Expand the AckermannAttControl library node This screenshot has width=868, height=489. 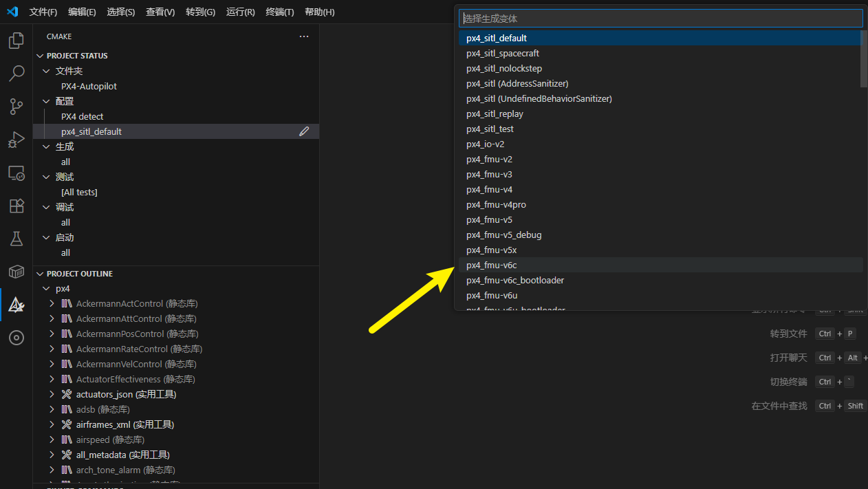click(x=52, y=318)
